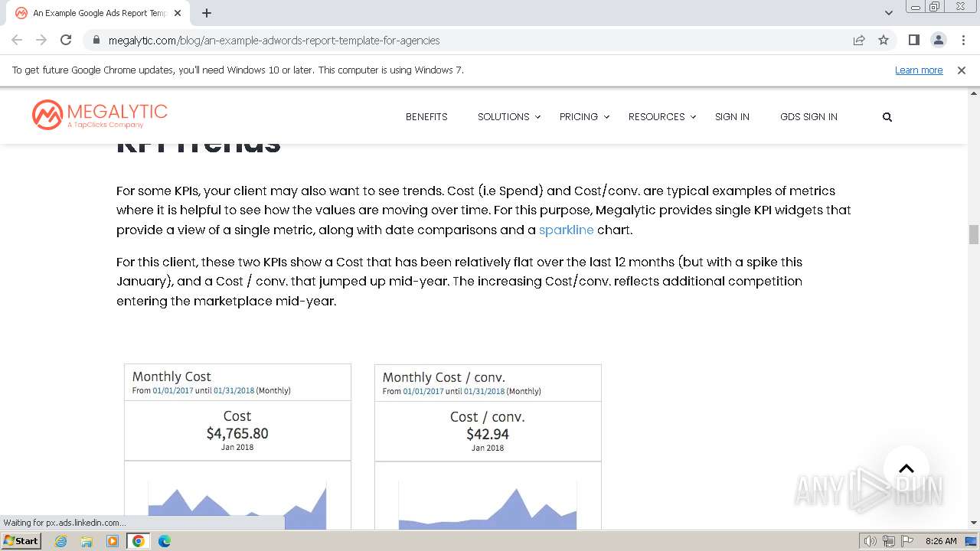
Task: Dismiss the Chrome update notification bar
Action: point(962,70)
